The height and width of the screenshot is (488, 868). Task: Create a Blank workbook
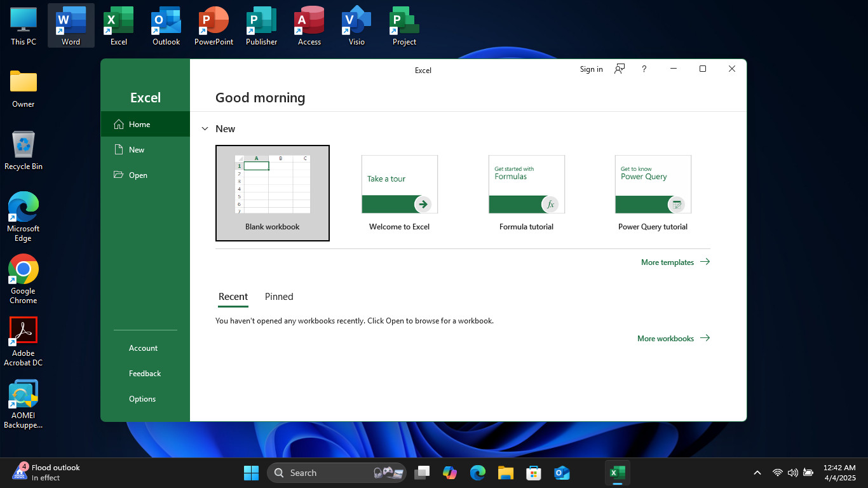[273, 193]
